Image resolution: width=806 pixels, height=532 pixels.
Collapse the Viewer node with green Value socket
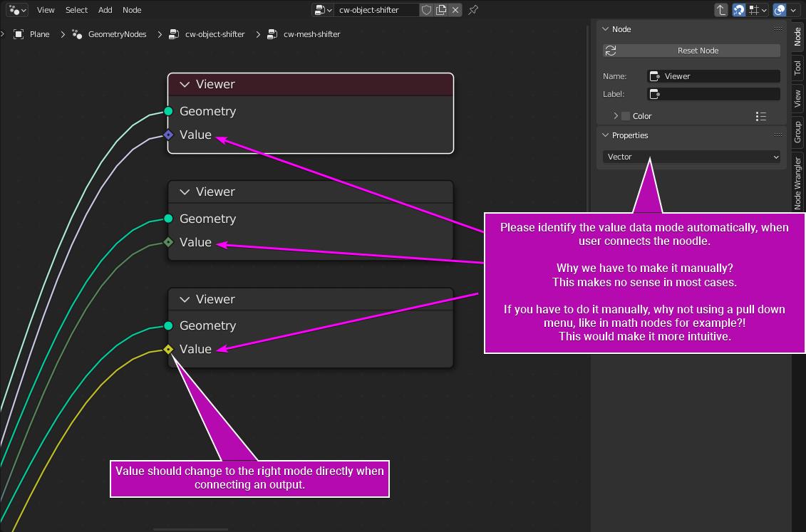185,192
